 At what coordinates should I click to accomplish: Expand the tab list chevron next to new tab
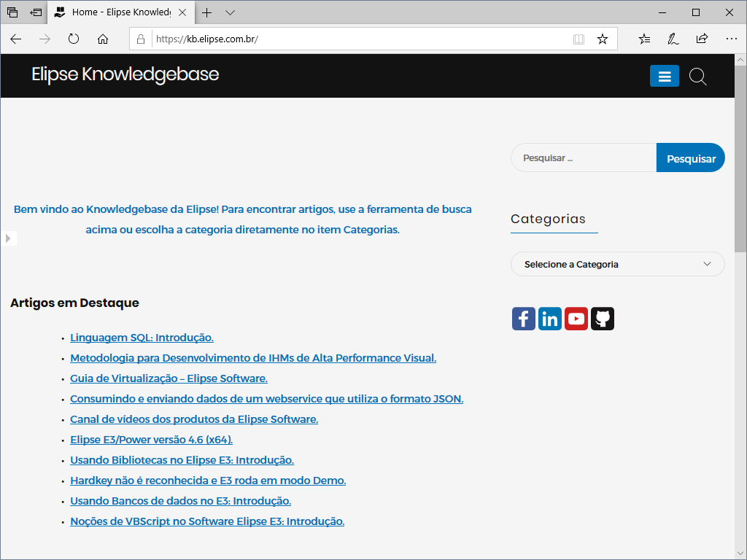pyautogui.click(x=229, y=12)
